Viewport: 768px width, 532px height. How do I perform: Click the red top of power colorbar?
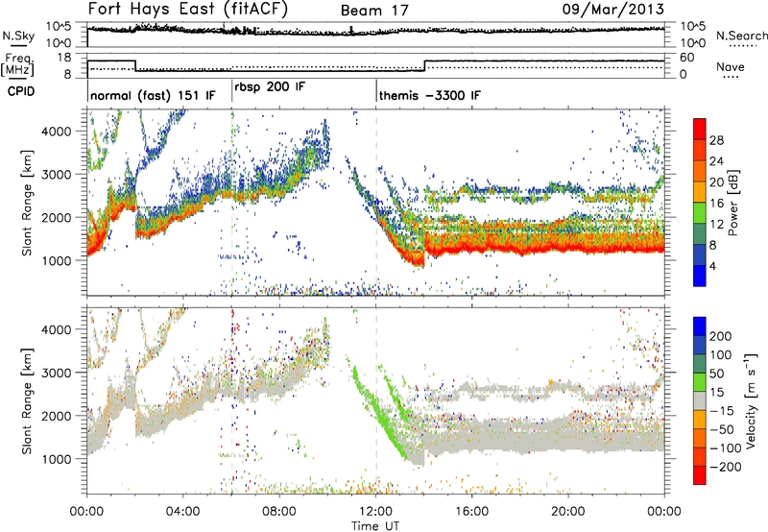[700, 129]
